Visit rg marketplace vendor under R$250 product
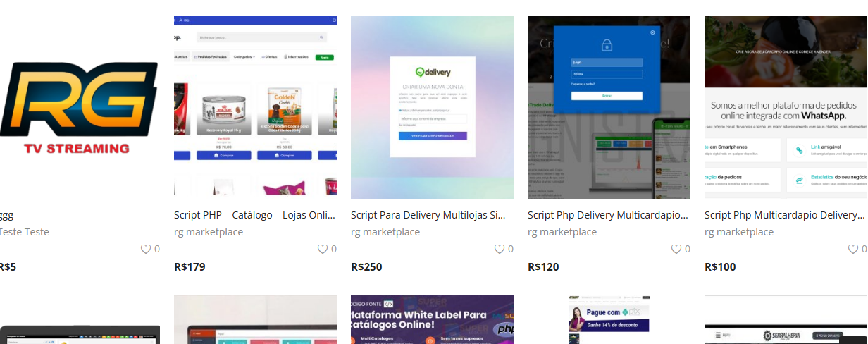The width and height of the screenshot is (868, 344). 385,232
